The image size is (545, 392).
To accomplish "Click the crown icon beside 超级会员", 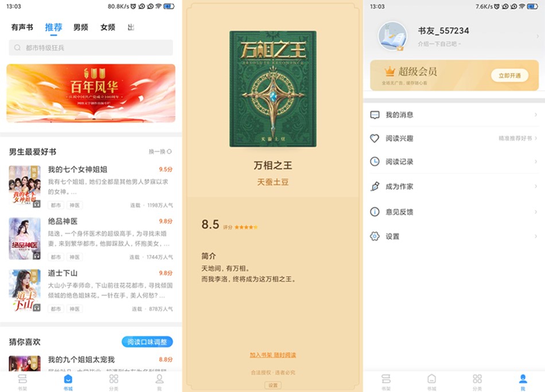I will click(390, 71).
